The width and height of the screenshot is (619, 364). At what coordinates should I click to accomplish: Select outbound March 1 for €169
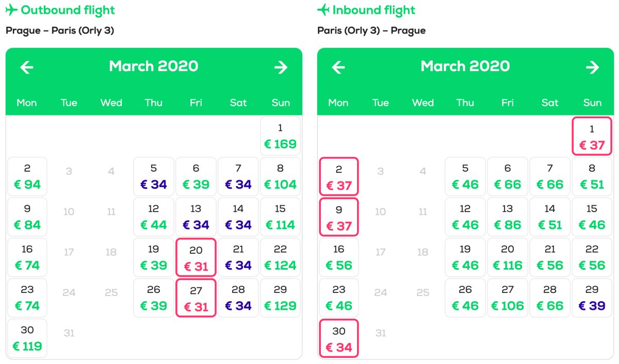click(281, 136)
